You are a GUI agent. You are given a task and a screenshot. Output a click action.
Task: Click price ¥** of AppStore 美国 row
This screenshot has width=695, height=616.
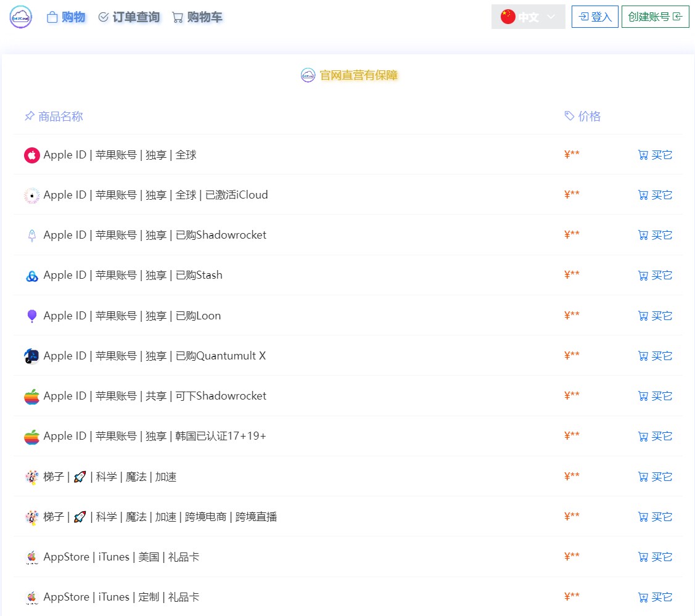(x=571, y=557)
